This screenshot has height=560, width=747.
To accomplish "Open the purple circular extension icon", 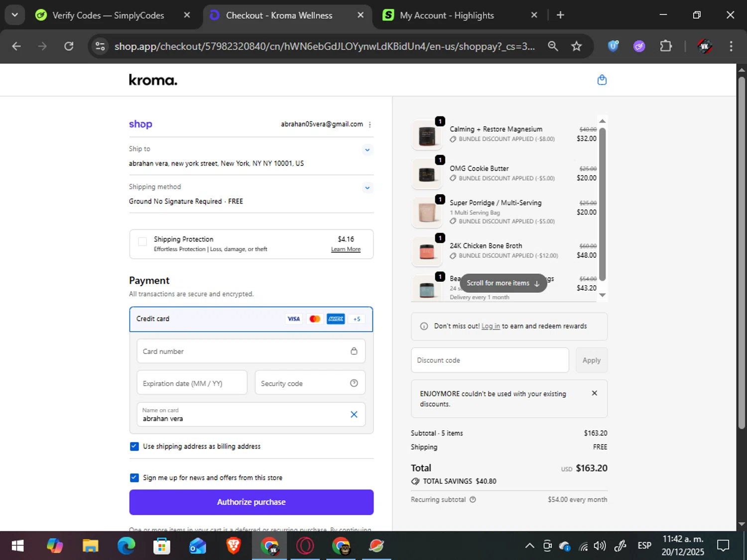I will pyautogui.click(x=639, y=46).
